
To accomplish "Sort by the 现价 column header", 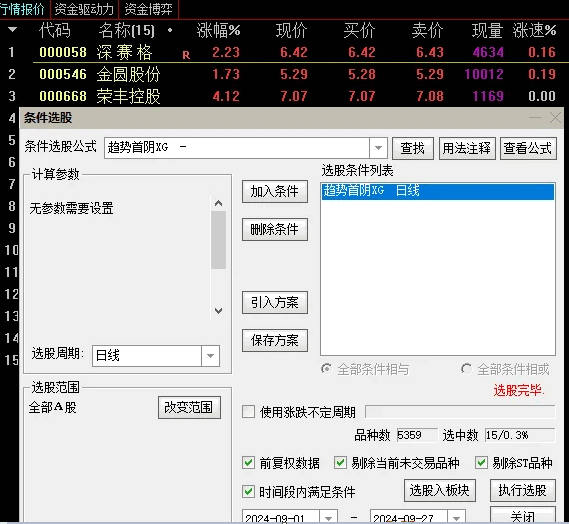I will click(291, 30).
